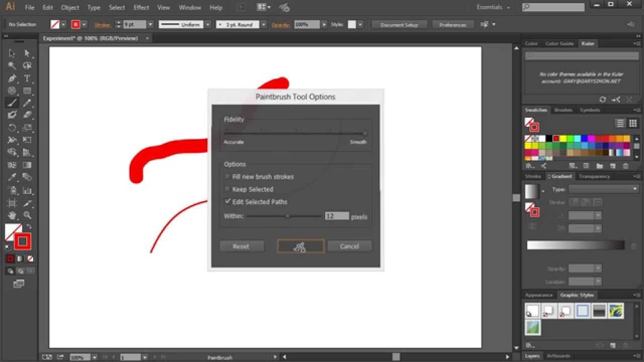The width and height of the screenshot is (644, 362).
Task: Open the Uniform width profile dropdown
Action: (x=208, y=24)
